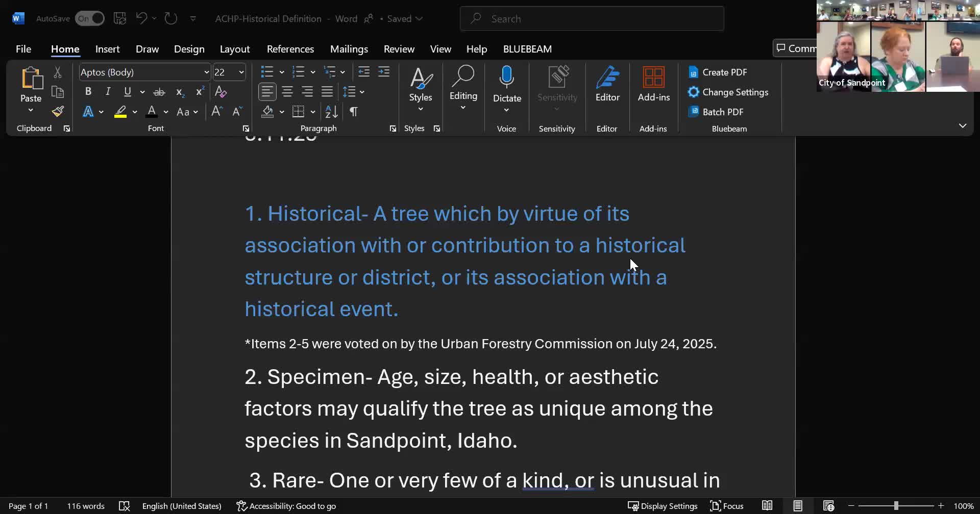Switch to the Review tab
The image size is (980, 514).
pos(399,49)
